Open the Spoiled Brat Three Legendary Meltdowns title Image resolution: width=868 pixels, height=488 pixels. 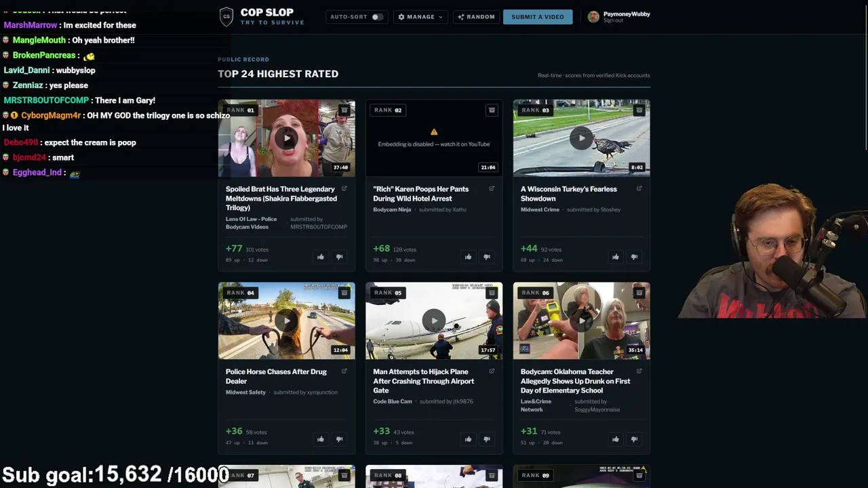[281, 199]
